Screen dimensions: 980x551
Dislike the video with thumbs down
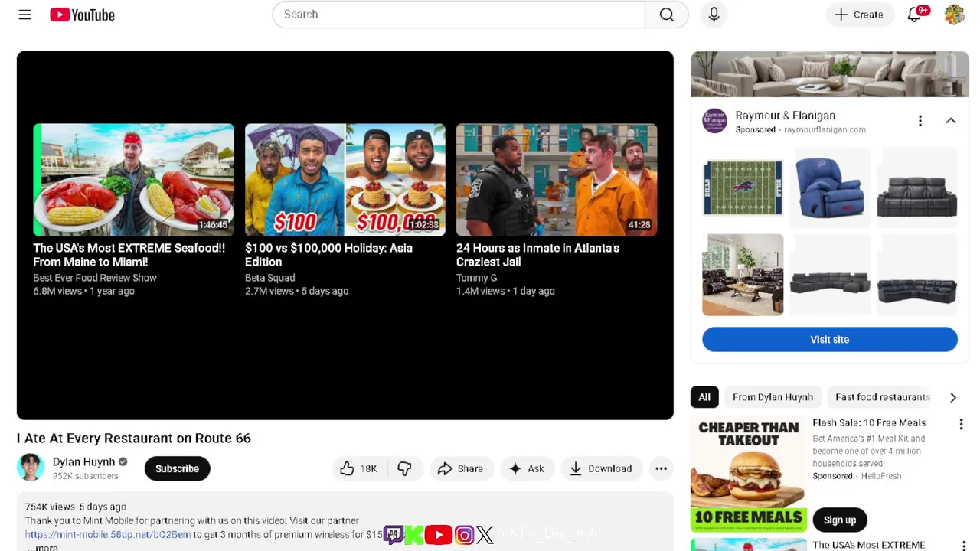pyautogui.click(x=404, y=468)
